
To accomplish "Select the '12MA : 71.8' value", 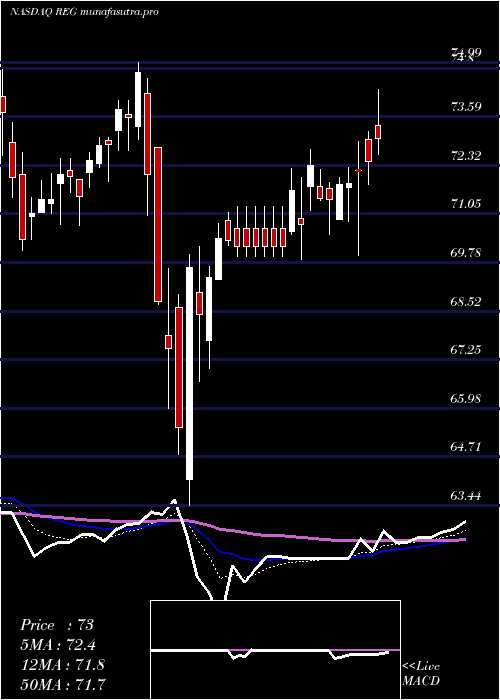I will pos(62,665).
